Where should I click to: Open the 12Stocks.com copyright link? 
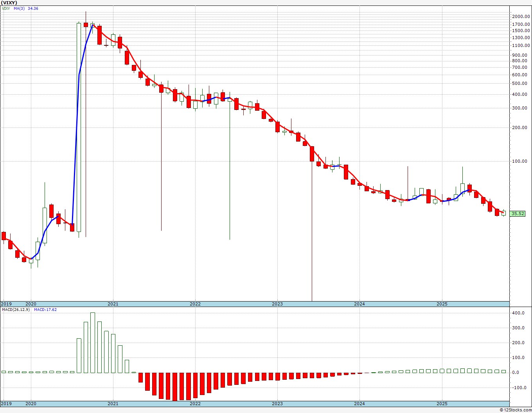tap(515, 410)
